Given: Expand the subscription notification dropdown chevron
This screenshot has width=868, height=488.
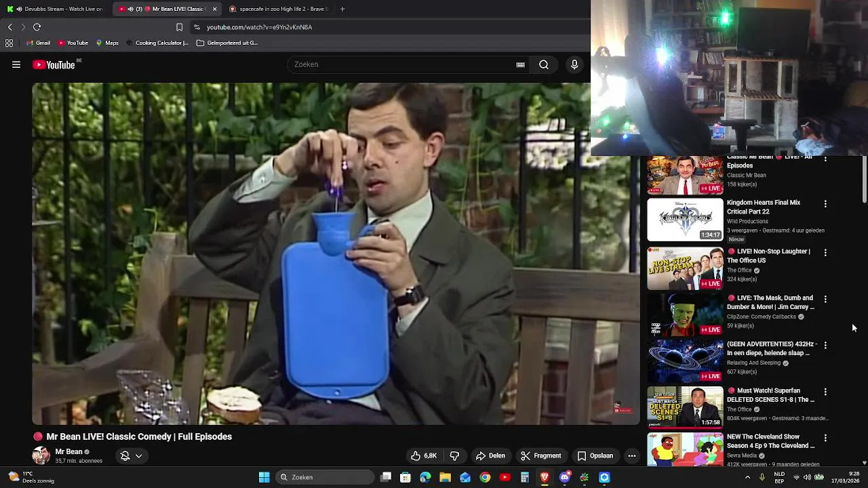Looking at the screenshot, I should [138, 455].
